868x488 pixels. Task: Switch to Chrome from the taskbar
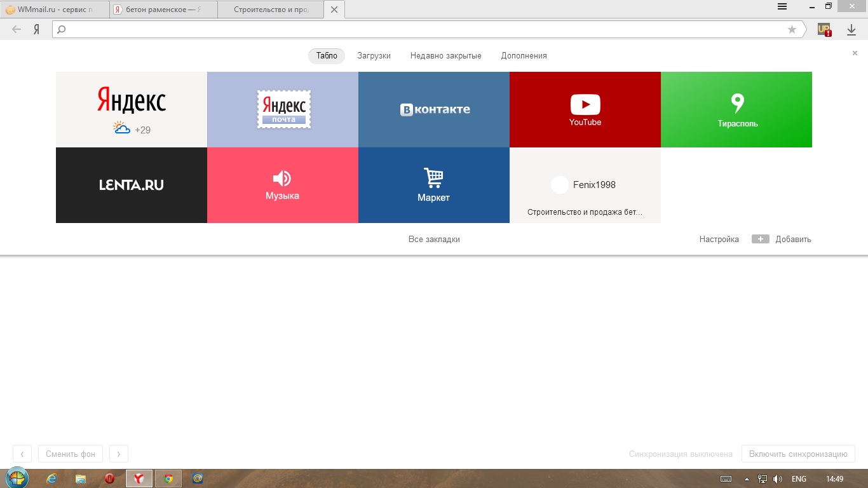168,478
